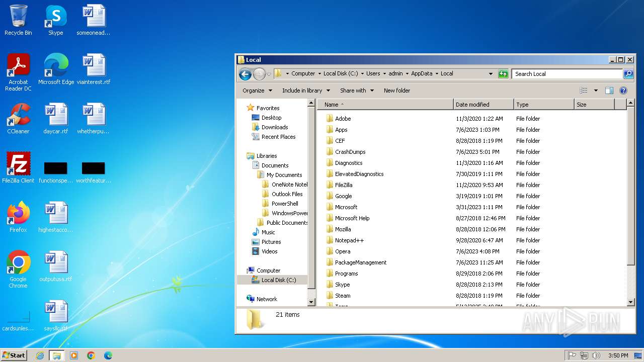Click AppData in the address breadcrumb
This screenshot has height=362, width=644.
pos(422,73)
